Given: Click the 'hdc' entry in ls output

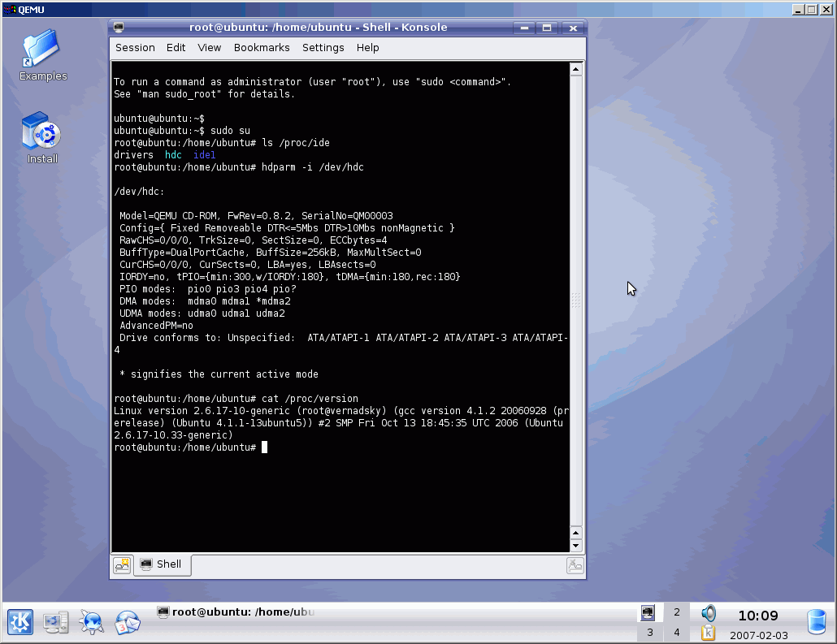Looking at the screenshot, I should [x=173, y=155].
